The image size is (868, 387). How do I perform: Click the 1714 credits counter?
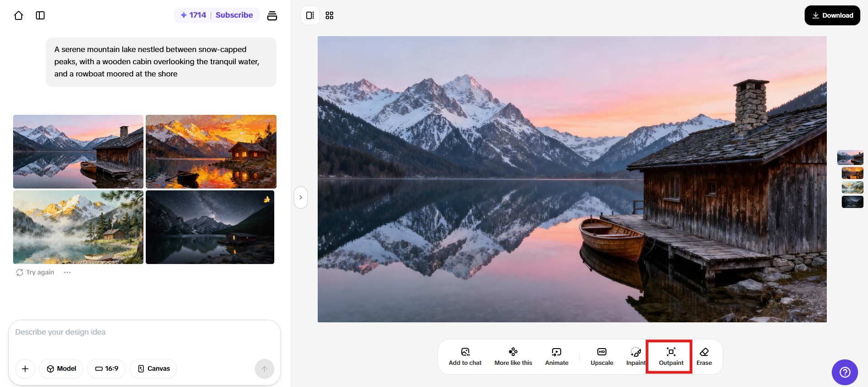(194, 15)
